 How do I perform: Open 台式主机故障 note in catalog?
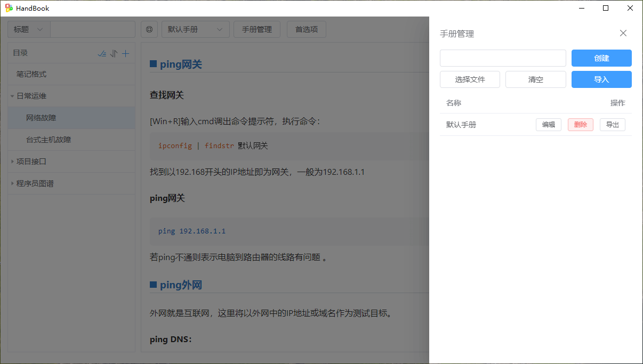pos(49,140)
